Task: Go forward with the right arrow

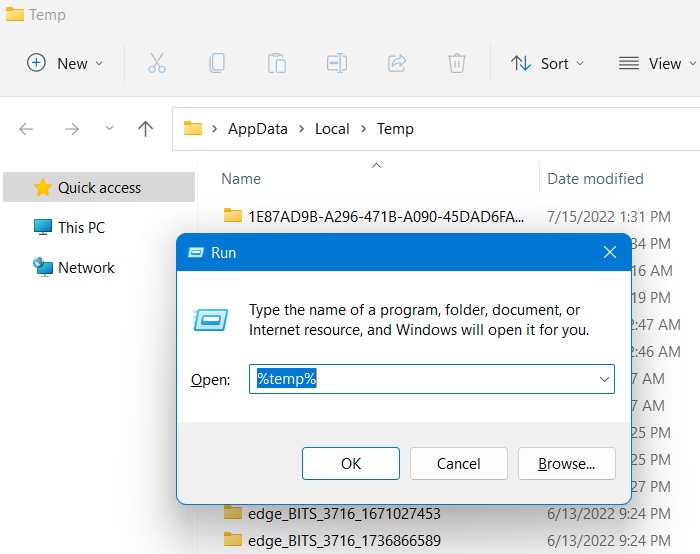Action: coord(71,129)
